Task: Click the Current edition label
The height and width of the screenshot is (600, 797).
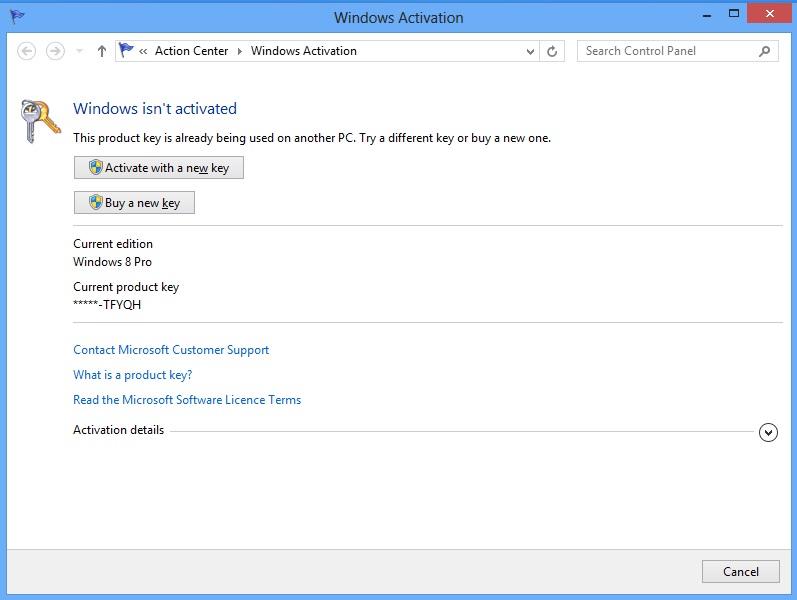Action: click(113, 244)
